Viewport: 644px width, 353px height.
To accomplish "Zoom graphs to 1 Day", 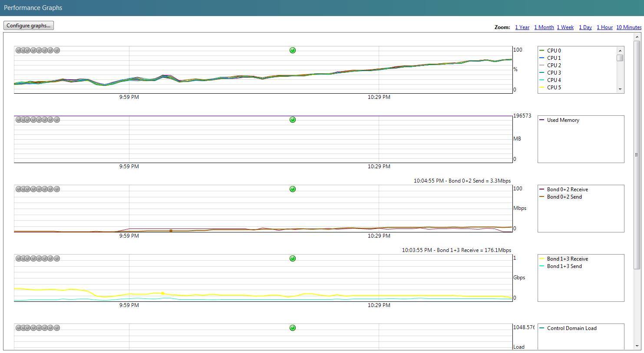I will point(585,27).
